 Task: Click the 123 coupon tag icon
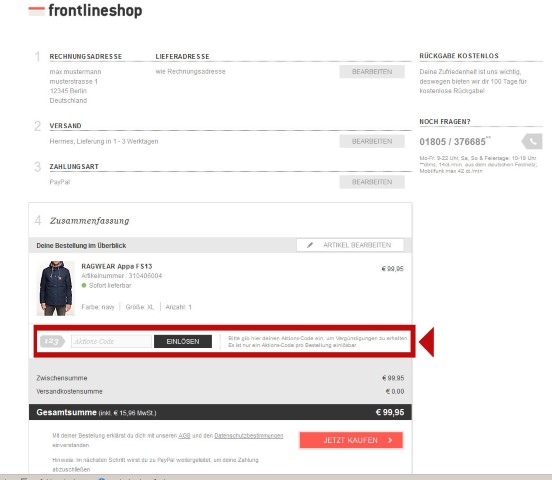click(52, 341)
